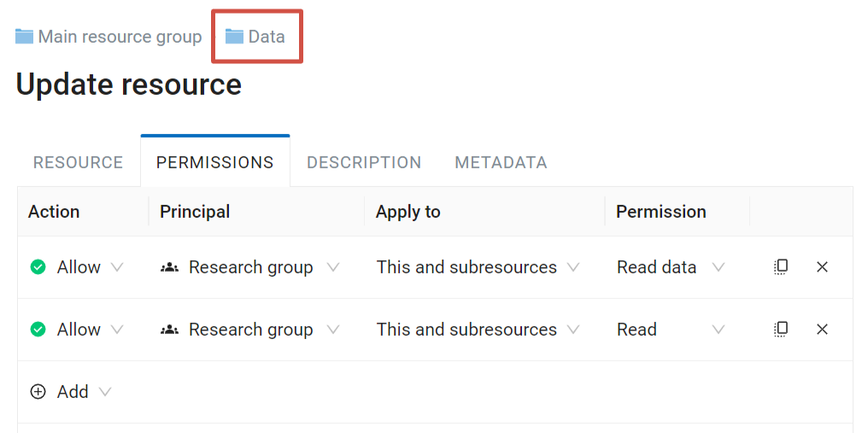Open Research group principal dropdown in Read data row
Image resolution: width=868 pixels, height=433 pixels.
tap(249, 267)
